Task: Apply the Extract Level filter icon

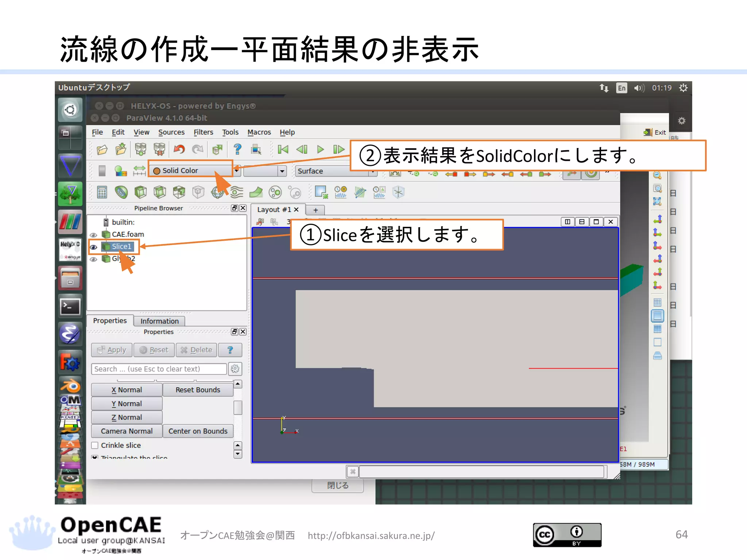Action: click(295, 192)
